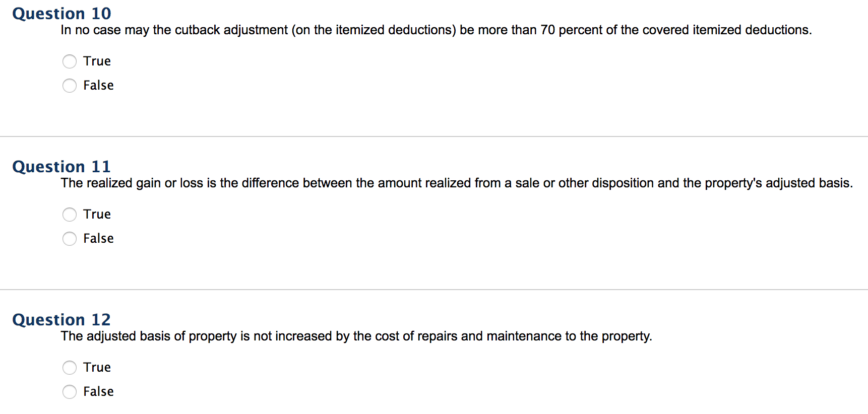Viewport: 868px width, 414px height.
Task: Click the 'False' label under Question 12
Action: click(x=98, y=392)
